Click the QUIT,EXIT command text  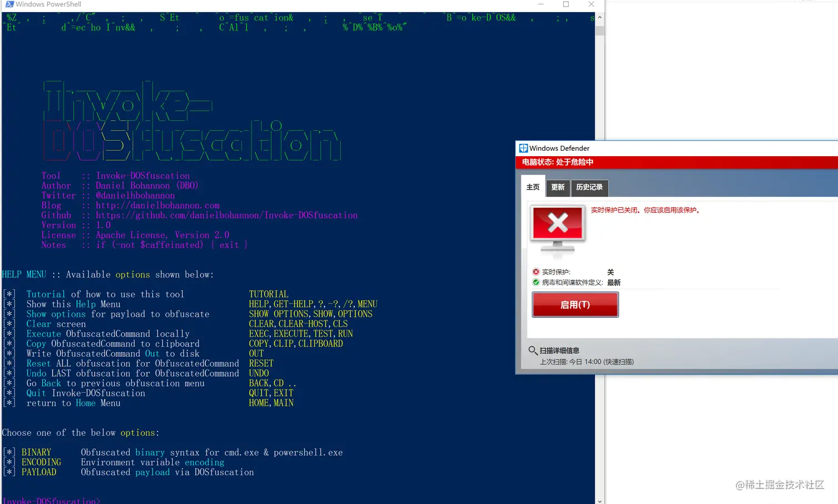point(271,393)
